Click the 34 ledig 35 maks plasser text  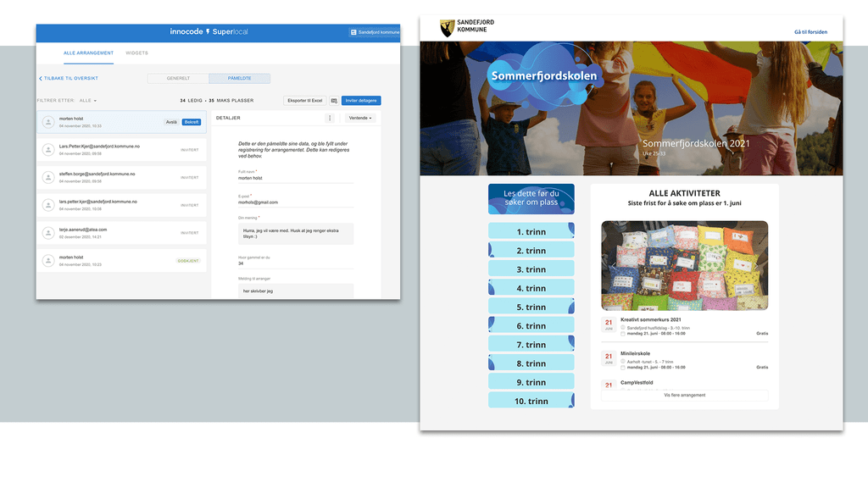(x=216, y=101)
